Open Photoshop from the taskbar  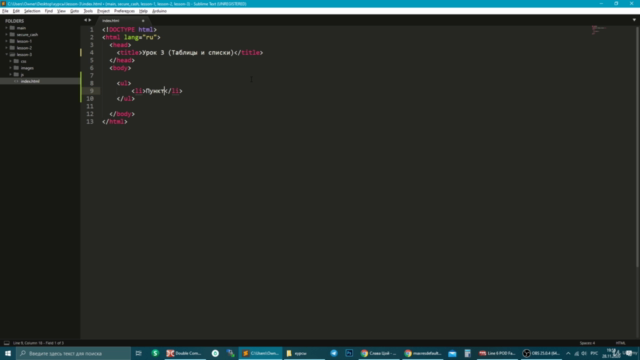(349, 353)
